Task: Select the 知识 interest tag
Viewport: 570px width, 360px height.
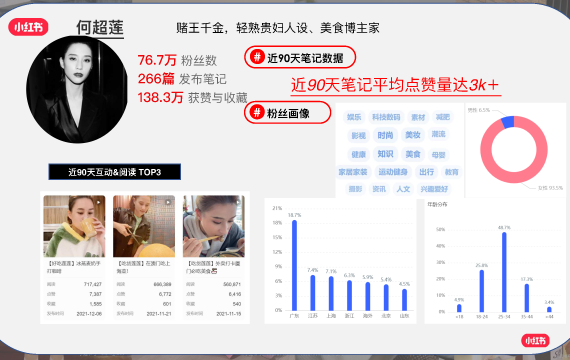Action: tap(385, 154)
